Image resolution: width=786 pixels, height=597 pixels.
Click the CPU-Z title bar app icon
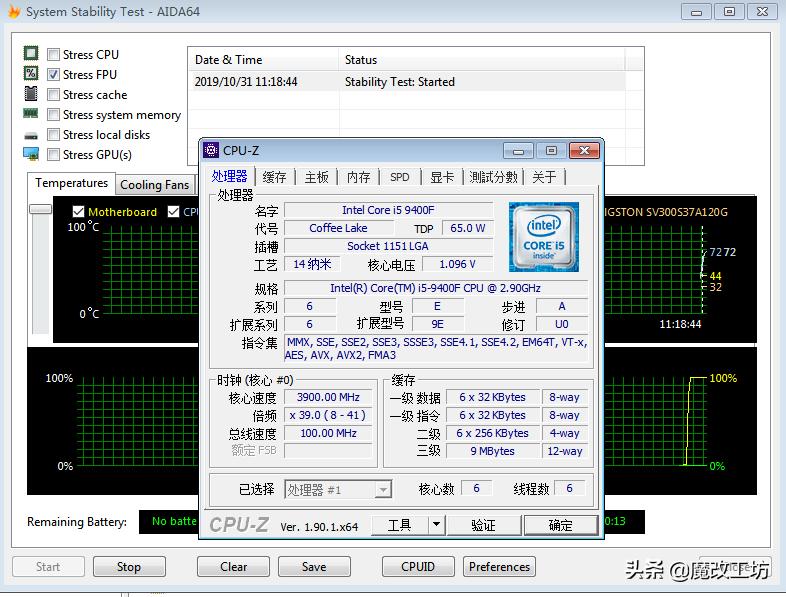pos(211,150)
